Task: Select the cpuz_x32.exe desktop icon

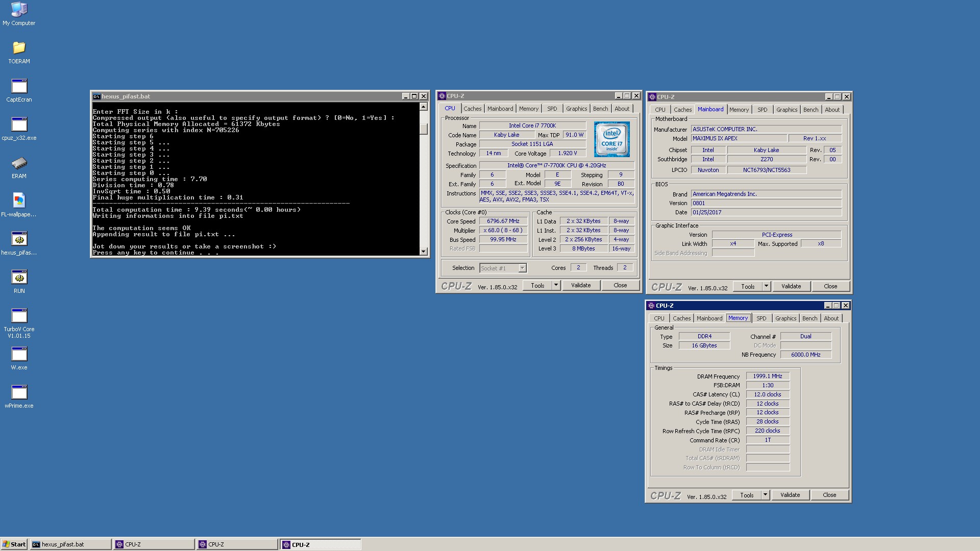Action: coord(19,129)
